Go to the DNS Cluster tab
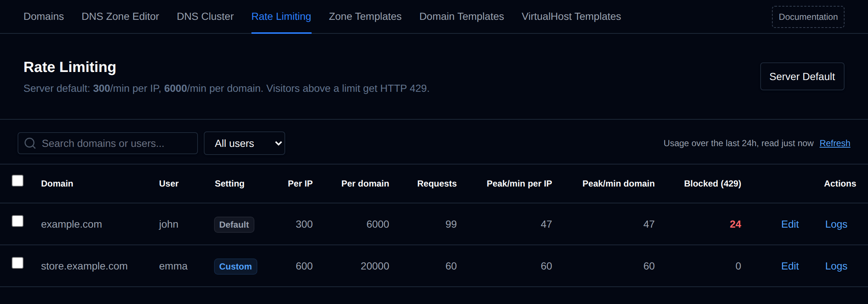Viewport: 868px width, 304px height. (205, 17)
